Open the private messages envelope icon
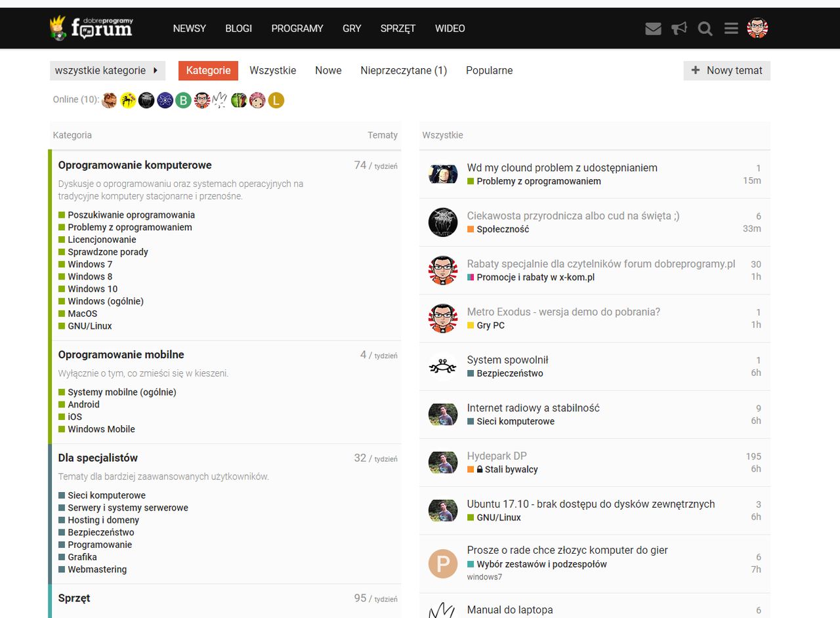 tap(653, 28)
